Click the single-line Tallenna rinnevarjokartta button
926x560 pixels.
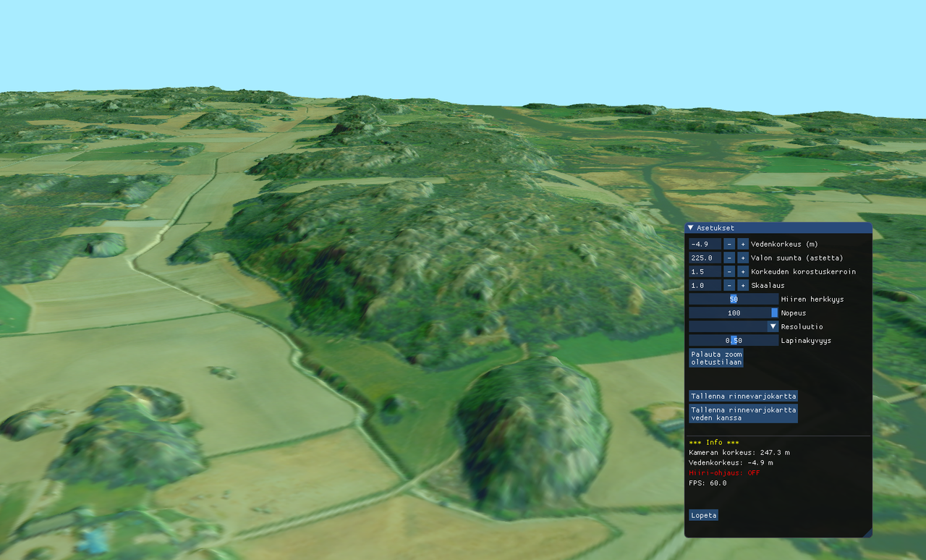pyautogui.click(x=743, y=396)
